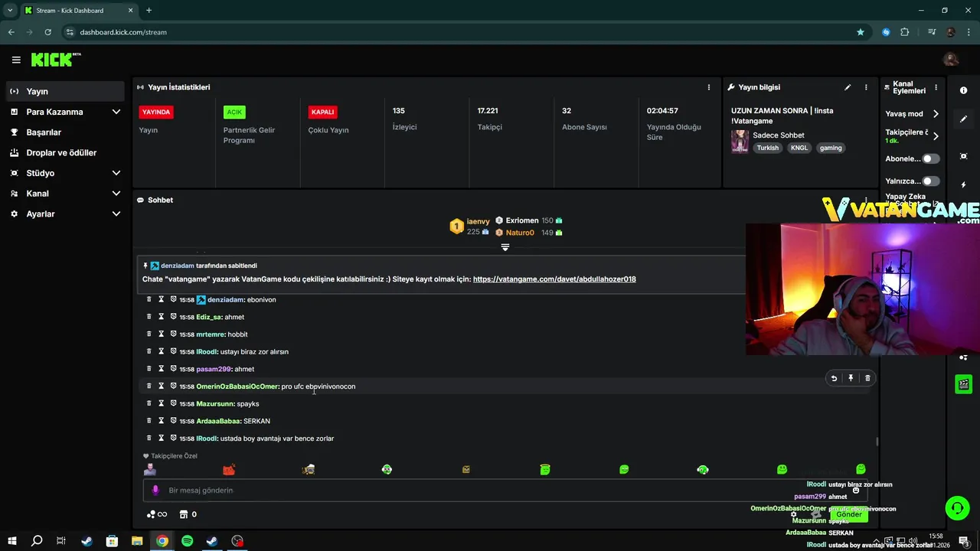Viewport: 980px width, 551px height.
Task: Click the pencil icon in the right sidebar
Action: click(963, 119)
